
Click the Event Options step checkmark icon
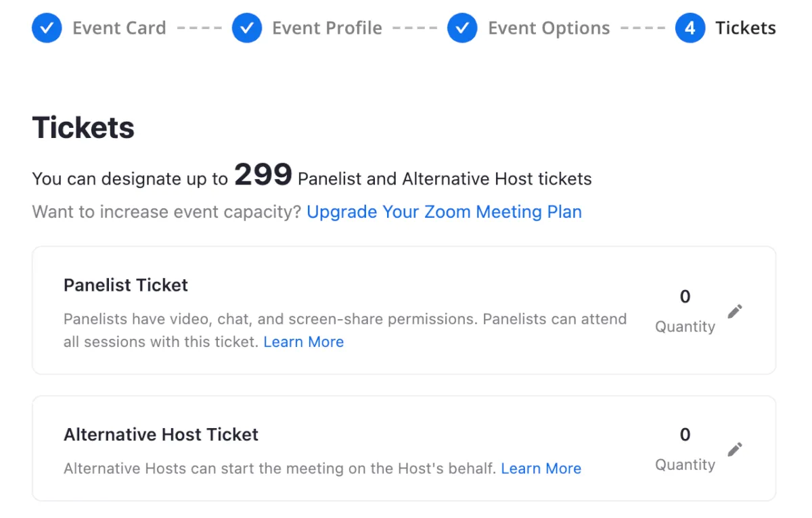click(x=462, y=28)
